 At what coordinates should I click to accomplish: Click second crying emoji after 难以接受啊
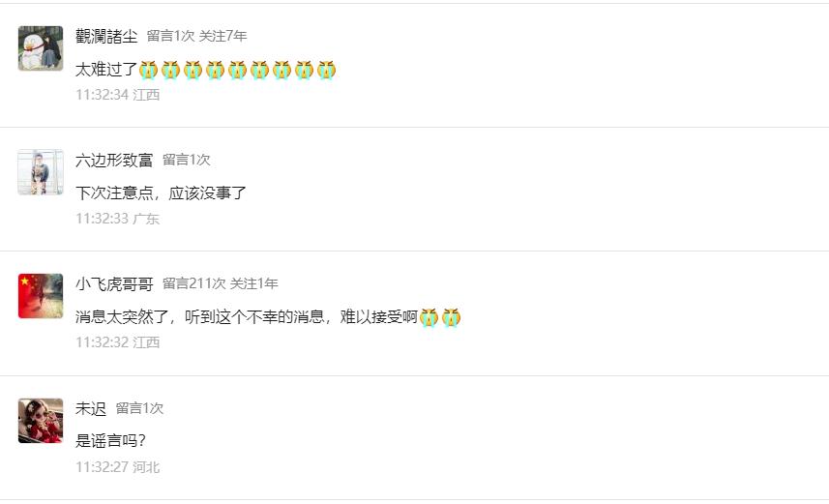click(451, 317)
